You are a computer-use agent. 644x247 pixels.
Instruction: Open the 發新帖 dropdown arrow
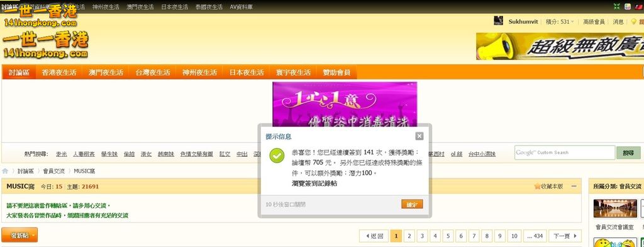33,235
